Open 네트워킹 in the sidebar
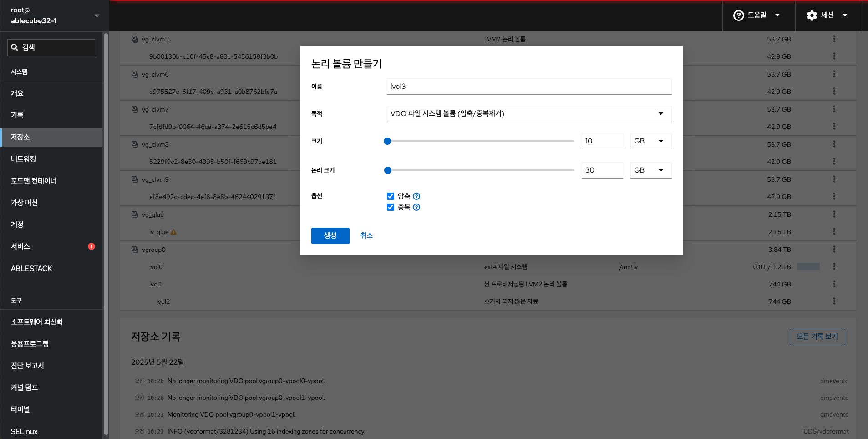This screenshot has width=868, height=439. click(x=24, y=159)
